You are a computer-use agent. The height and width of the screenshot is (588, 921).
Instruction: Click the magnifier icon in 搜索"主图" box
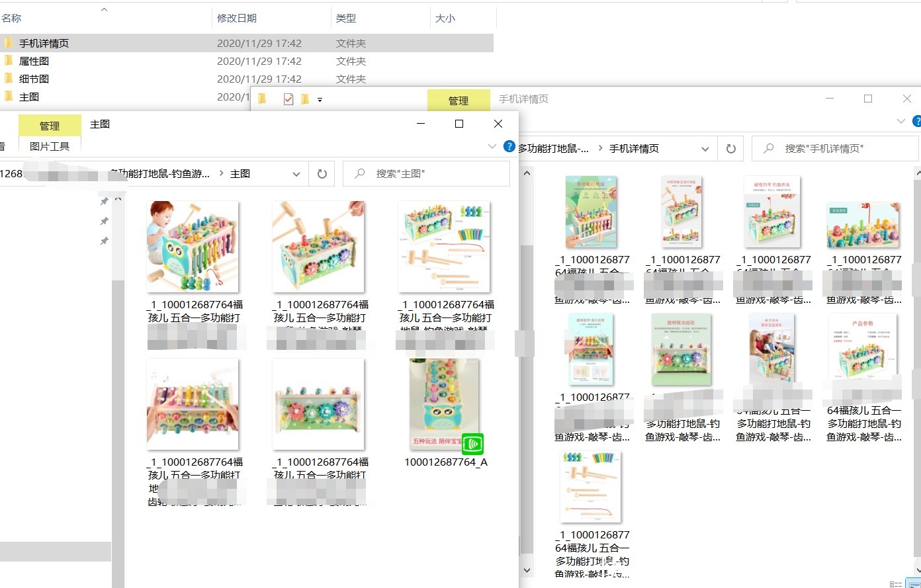[360, 174]
